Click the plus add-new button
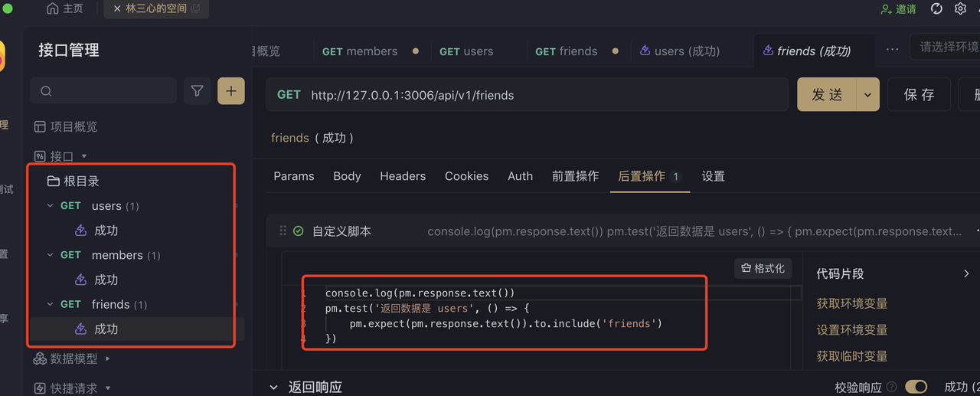The width and height of the screenshot is (980, 396). (x=231, y=91)
